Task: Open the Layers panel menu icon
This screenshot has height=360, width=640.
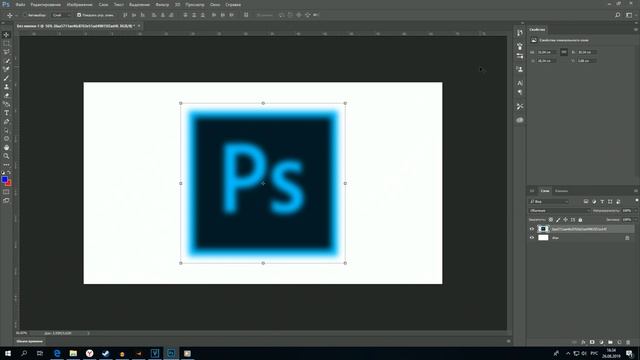Action: pyautogui.click(x=636, y=191)
